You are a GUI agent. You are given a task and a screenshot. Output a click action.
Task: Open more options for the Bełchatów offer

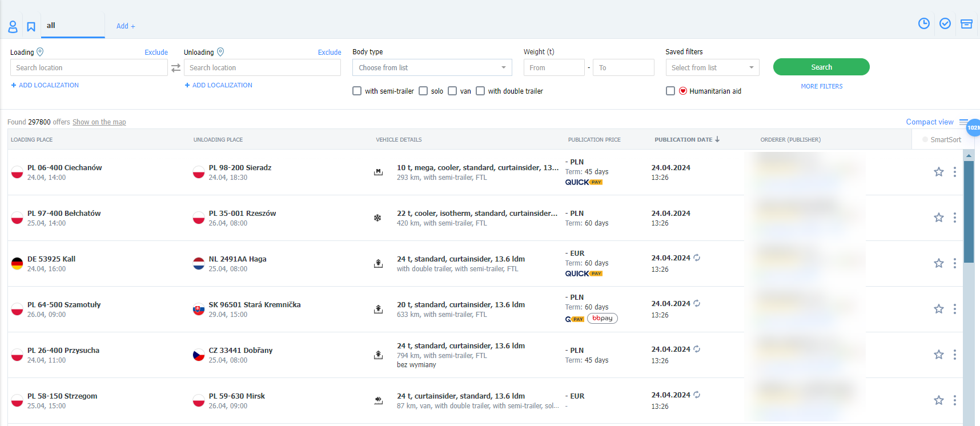[954, 218]
